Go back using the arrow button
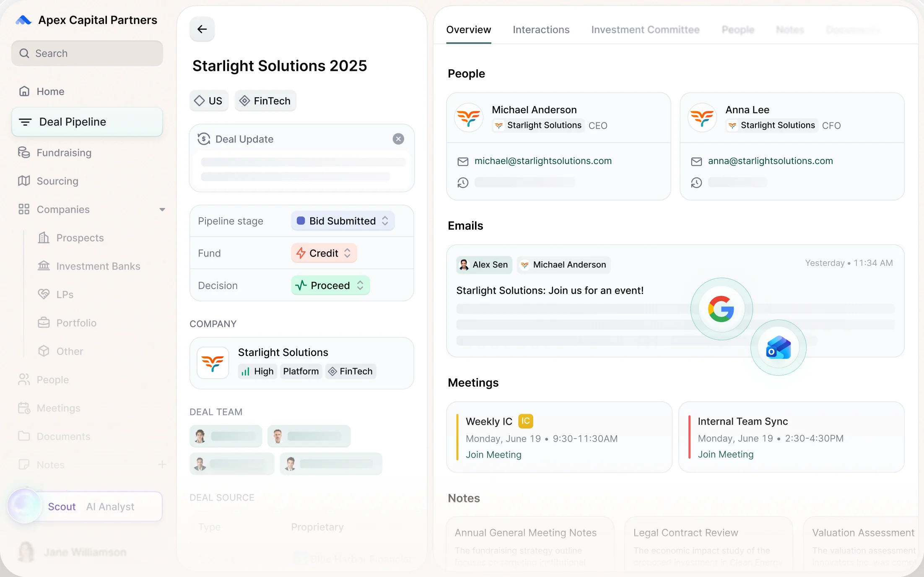This screenshot has height=577, width=924. [202, 29]
